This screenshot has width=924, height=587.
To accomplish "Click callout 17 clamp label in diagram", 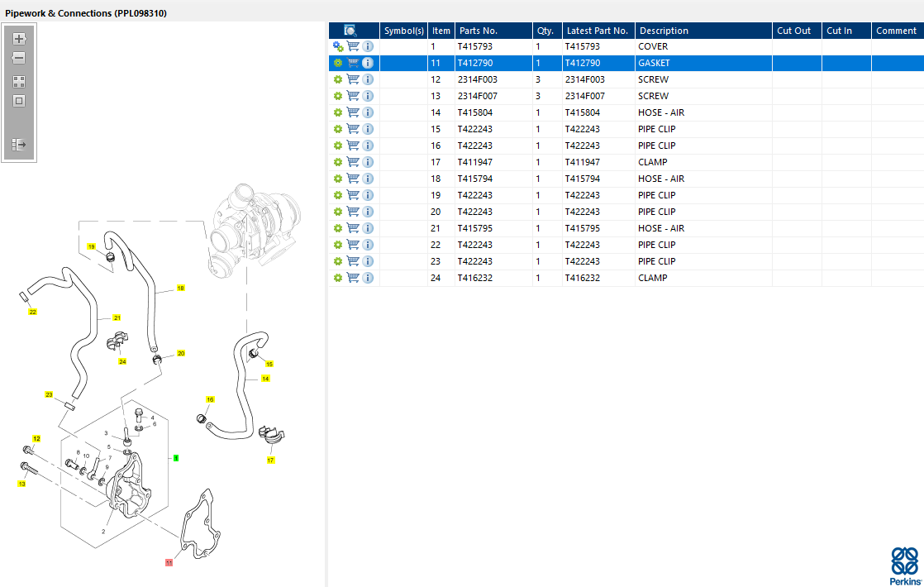I will point(270,461).
